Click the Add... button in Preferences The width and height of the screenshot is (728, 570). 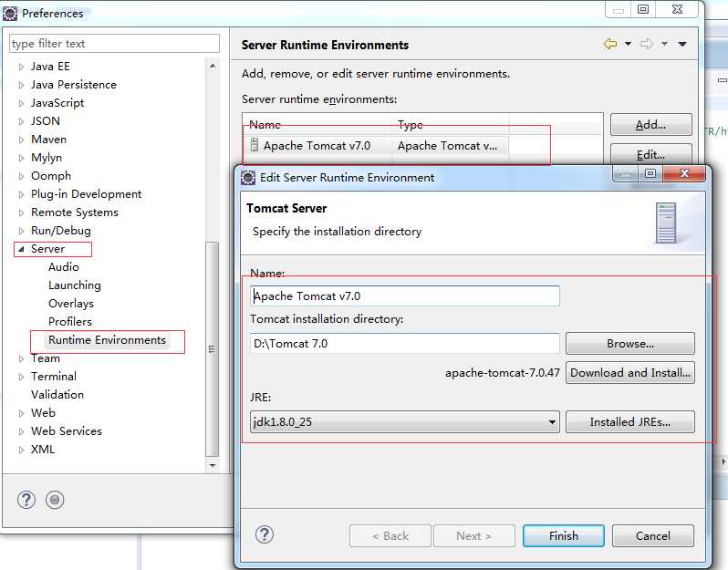(651, 124)
